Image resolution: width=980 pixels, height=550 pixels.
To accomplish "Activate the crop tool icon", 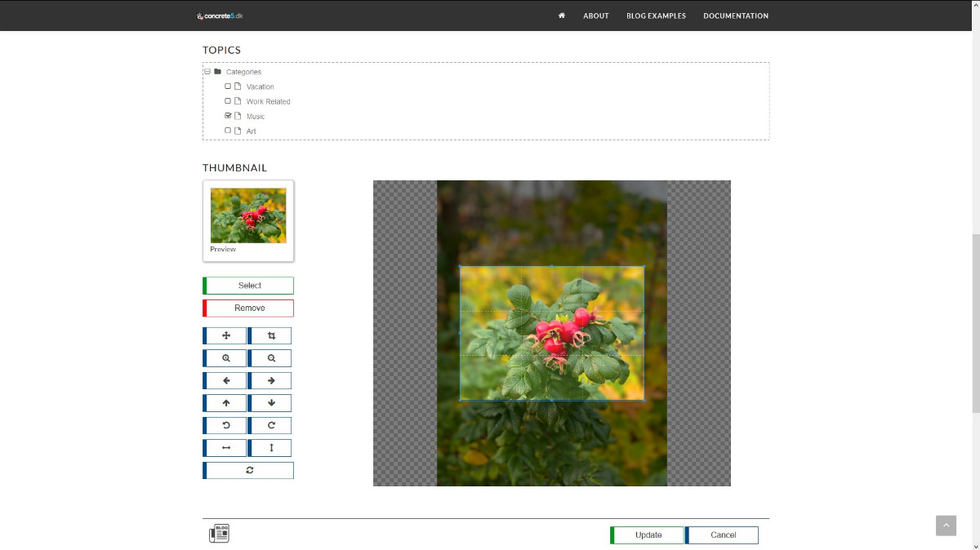I will pos(271,336).
